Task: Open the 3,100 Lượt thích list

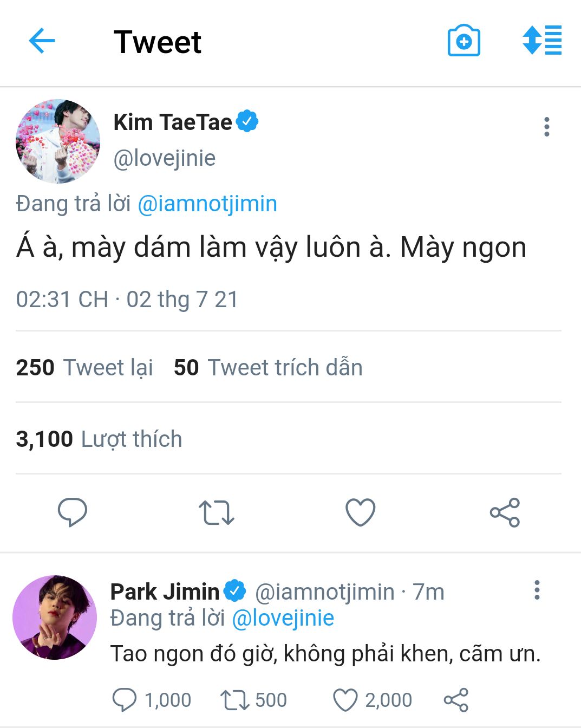Action: click(99, 439)
